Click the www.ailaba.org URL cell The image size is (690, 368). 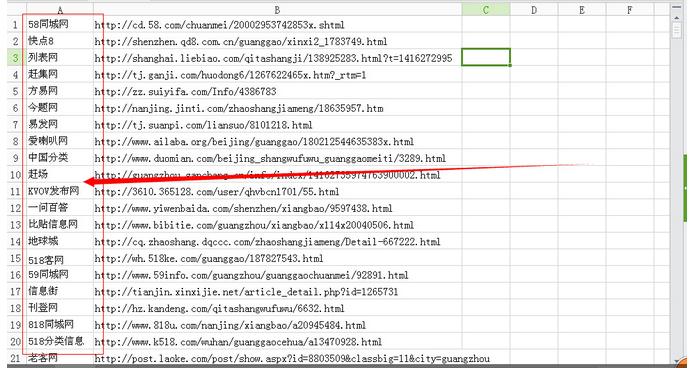[x=278, y=141]
